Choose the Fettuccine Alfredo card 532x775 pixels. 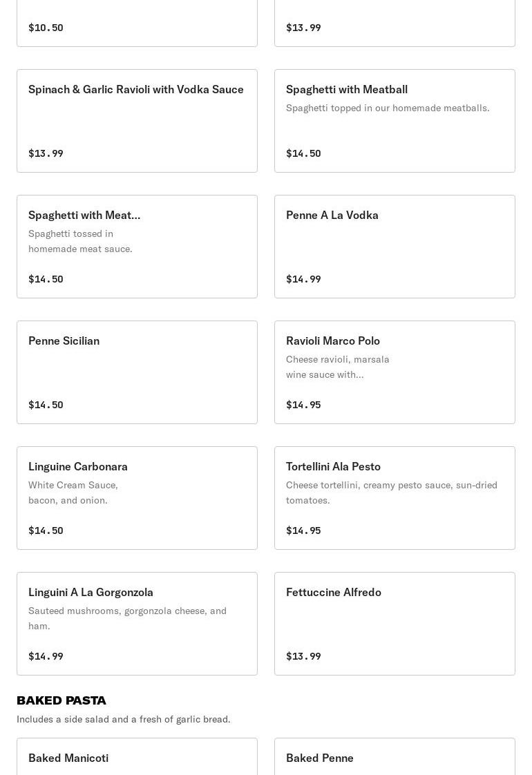[x=395, y=624]
